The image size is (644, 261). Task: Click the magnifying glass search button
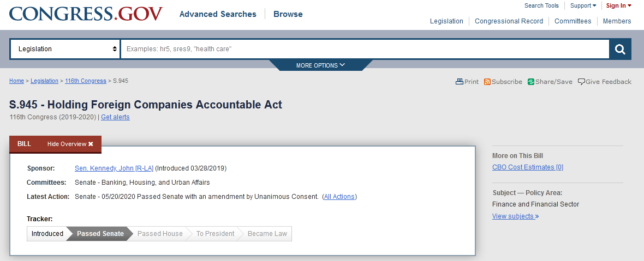620,49
